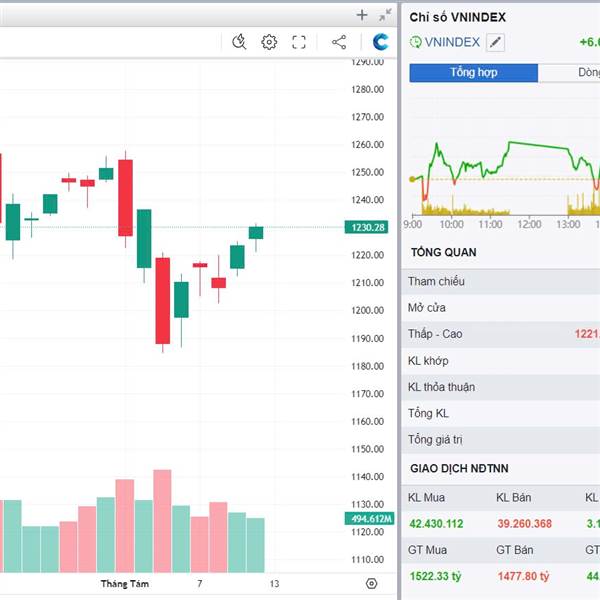Click KL Mua value 42.430.112

[436, 524]
